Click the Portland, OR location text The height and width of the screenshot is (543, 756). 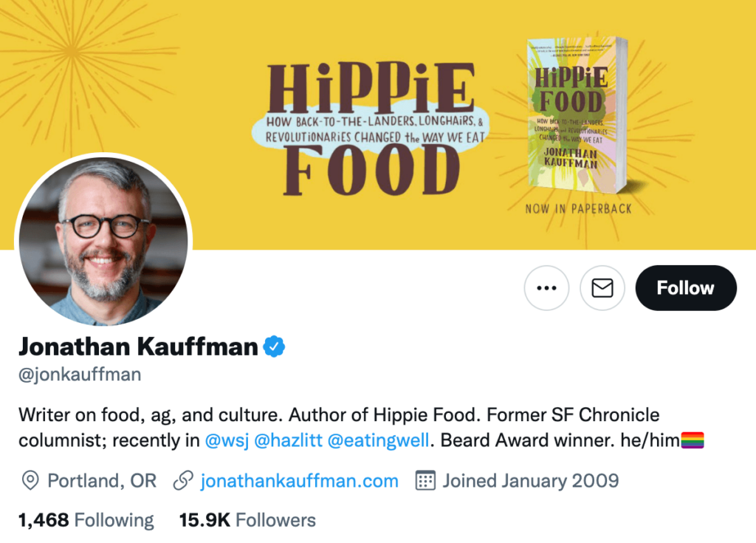point(102,481)
